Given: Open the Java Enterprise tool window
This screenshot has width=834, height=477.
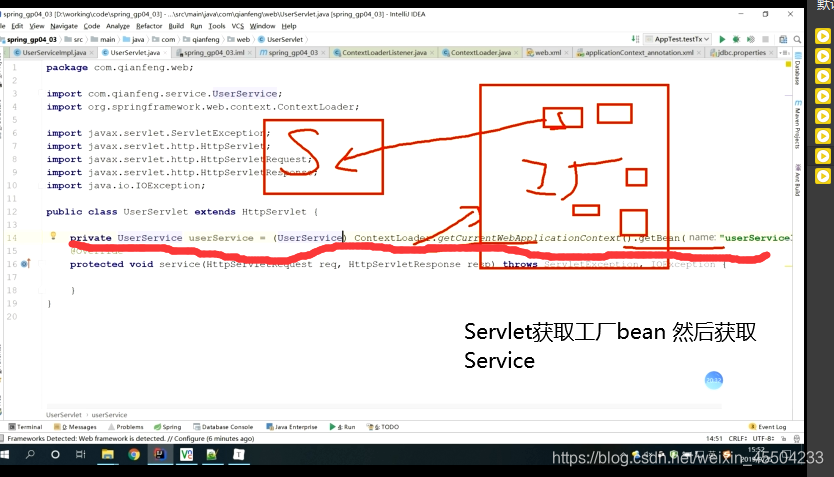Looking at the screenshot, I should [x=291, y=427].
